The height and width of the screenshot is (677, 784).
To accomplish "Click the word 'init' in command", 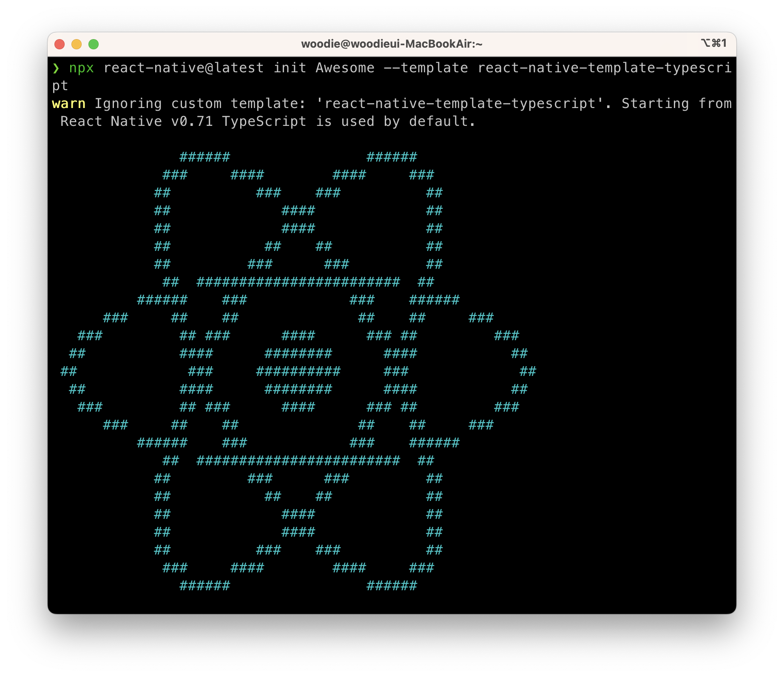I will pyautogui.click(x=290, y=68).
